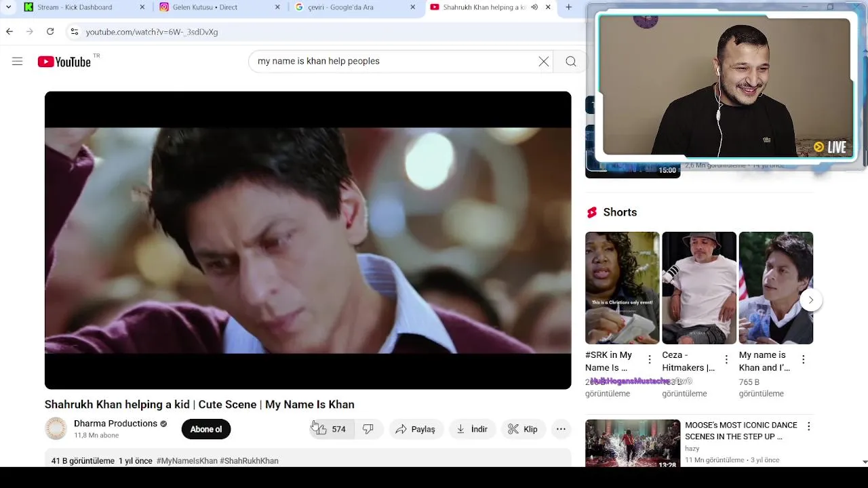Viewport: 868px width, 488px height.
Task: Open the #MyNameIsKhan hashtag link
Action: tap(187, 461)
